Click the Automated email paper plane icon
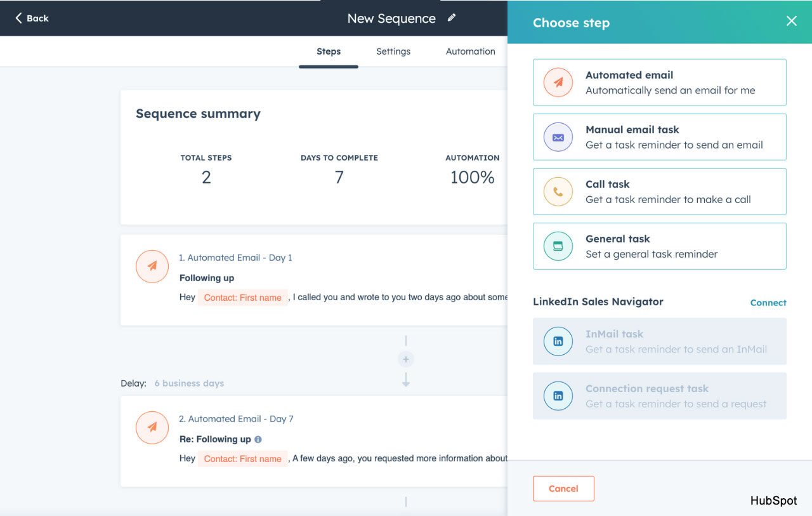 558,83
